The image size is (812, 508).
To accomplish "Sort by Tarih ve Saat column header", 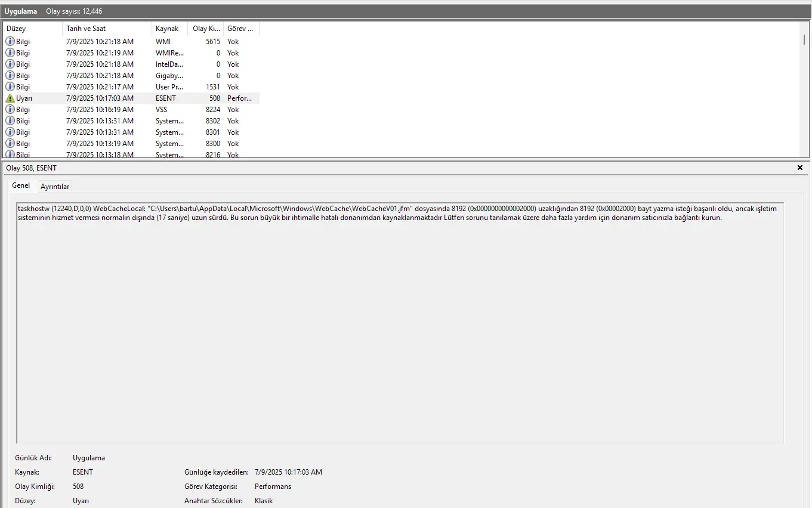I will point(107,29).
